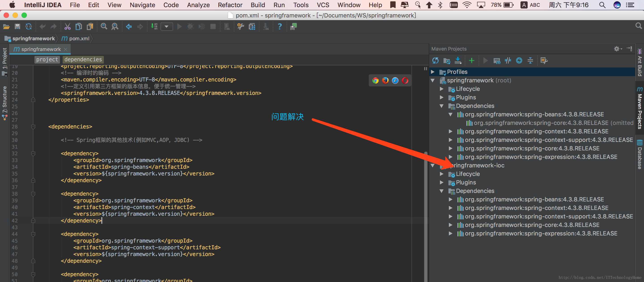Click the Help question mark icon

[280, 26]
